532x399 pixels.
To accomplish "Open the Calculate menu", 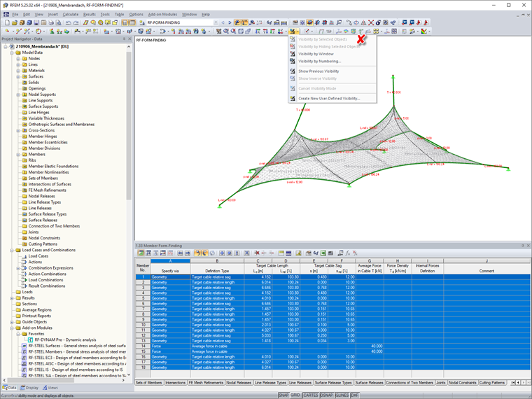I will point(71,14).
